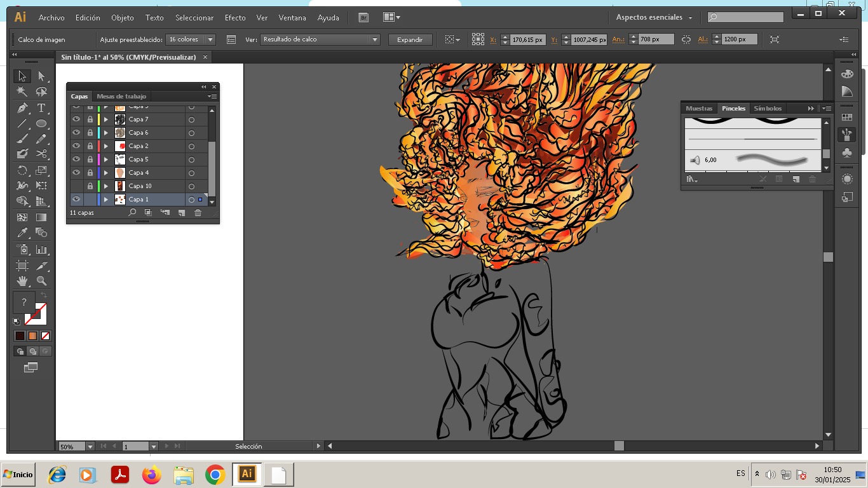Expand Capa 7 layer contents
868x488 pixels.
point(106,119)
